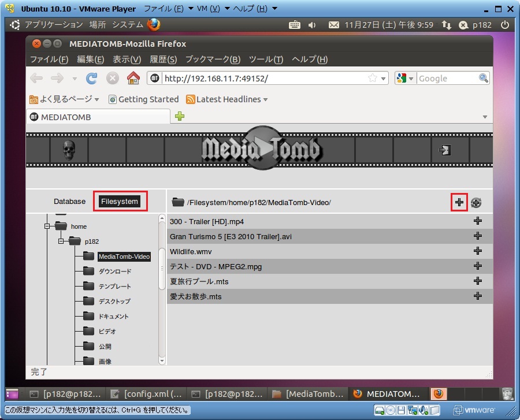Select the デスクトップ folder
This screenshot has width=520, height=420.
click(115, 302)
